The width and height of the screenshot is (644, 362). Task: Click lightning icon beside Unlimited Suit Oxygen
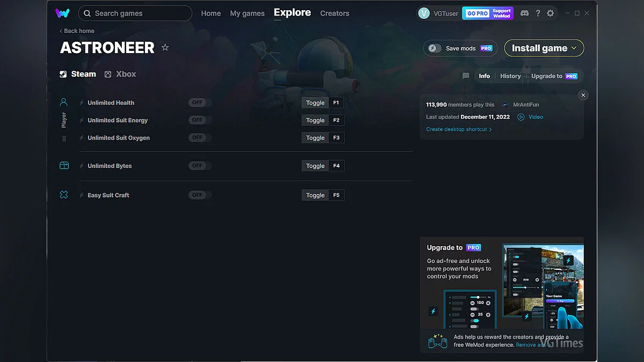82,138
